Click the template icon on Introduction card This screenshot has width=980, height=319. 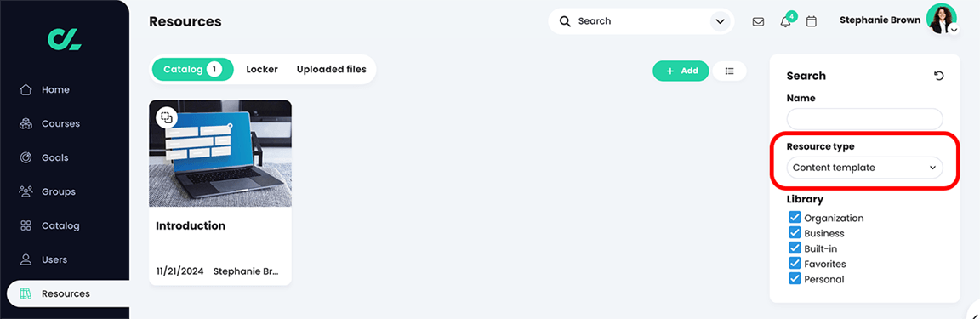[166, 117]
